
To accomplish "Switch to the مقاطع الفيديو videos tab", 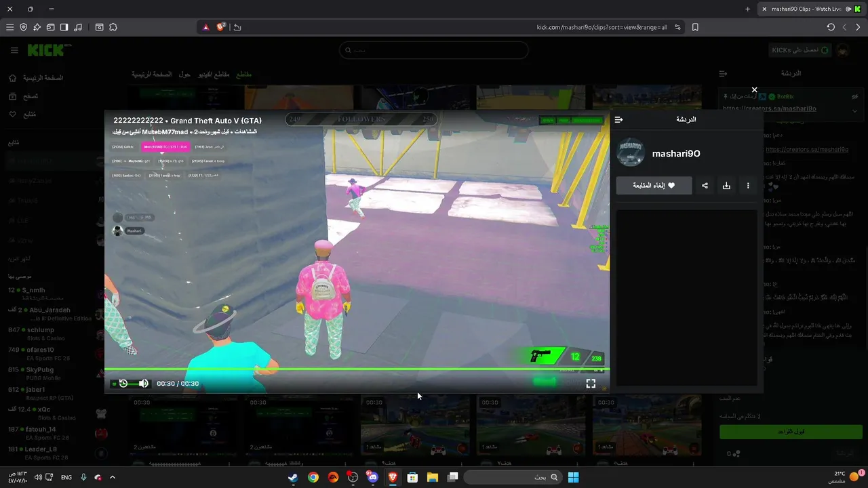I will 214,74.
